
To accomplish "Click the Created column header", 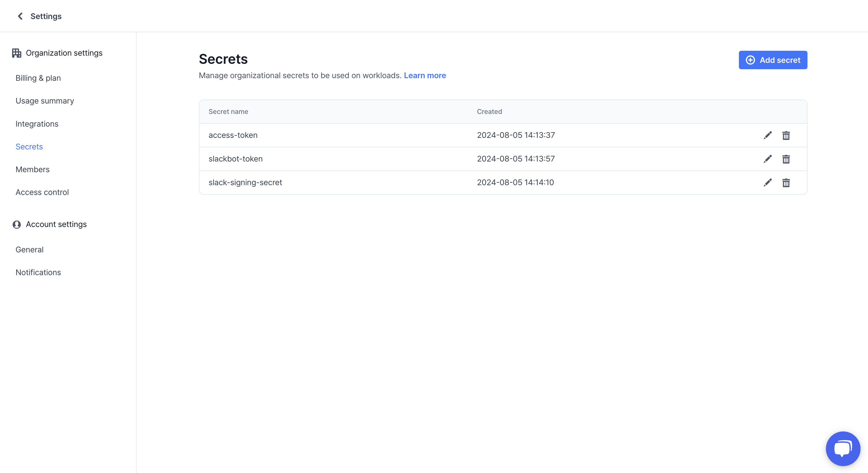I will coord(489,112).
